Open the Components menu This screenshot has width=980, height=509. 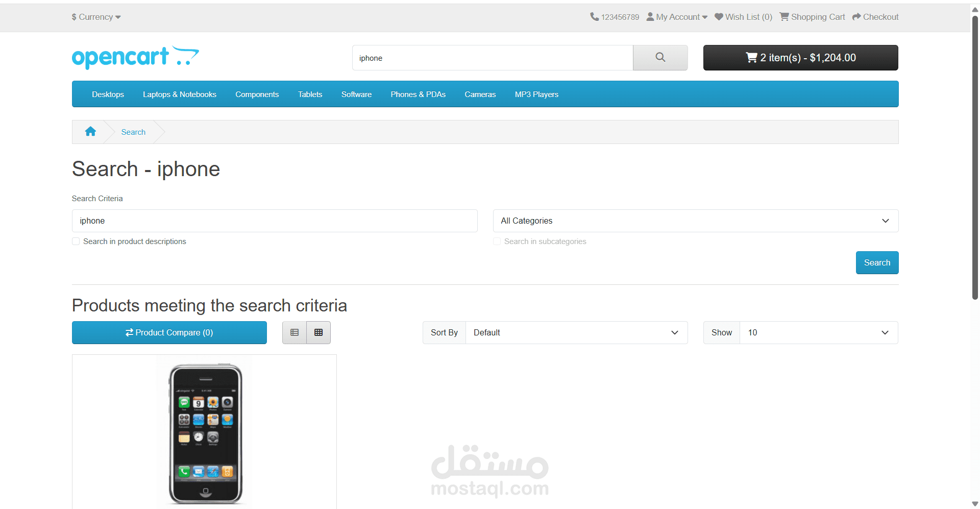257,94
